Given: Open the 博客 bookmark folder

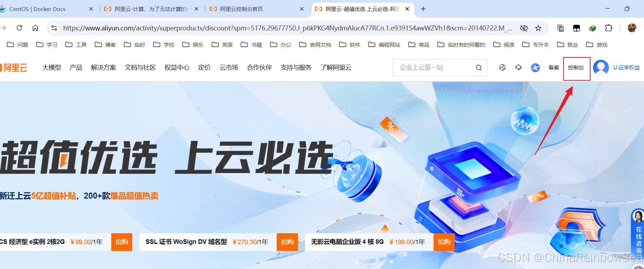Looking at the screenshot, I should [x=105, y=45].
